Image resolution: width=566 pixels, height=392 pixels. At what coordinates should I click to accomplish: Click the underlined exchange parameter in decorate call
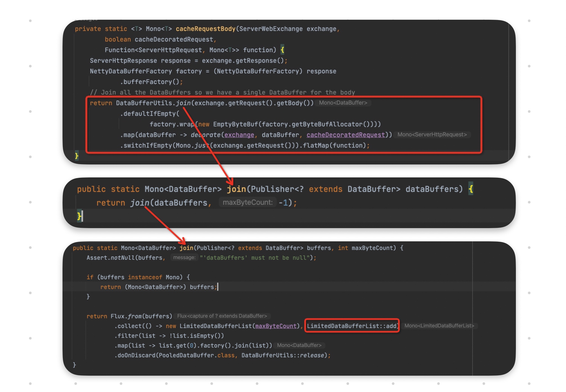(239, 135)
